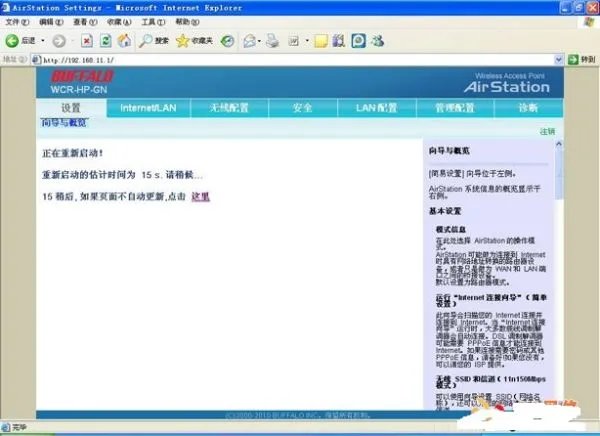600x436 pixels.
Task: Click the grey Forward arrow button
Action: (x=59, y=41)
